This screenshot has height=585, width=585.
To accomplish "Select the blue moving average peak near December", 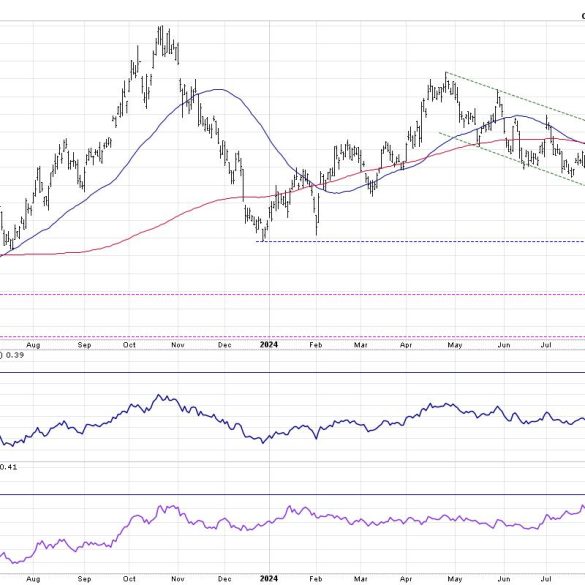I will [219, 89].
